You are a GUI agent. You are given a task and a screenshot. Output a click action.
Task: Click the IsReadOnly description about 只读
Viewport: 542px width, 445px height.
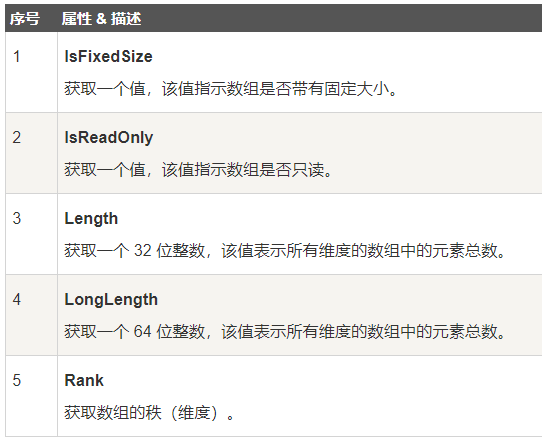198,170
